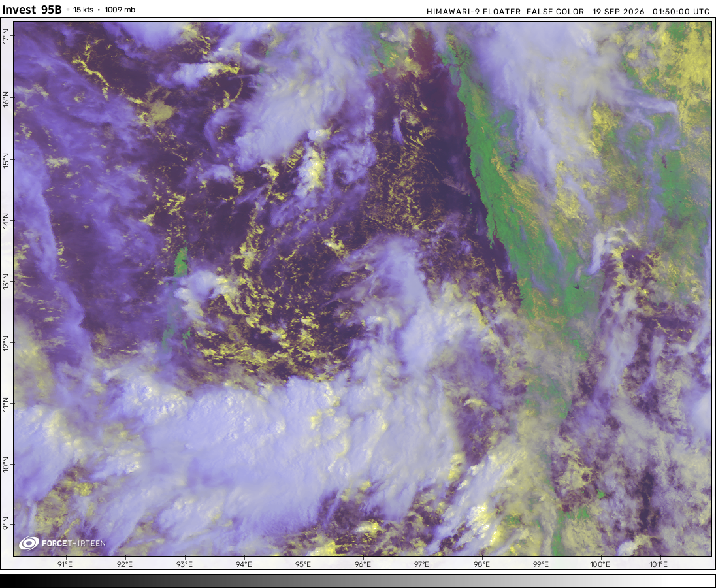Click the green island near 93°E 13°N

181,263
